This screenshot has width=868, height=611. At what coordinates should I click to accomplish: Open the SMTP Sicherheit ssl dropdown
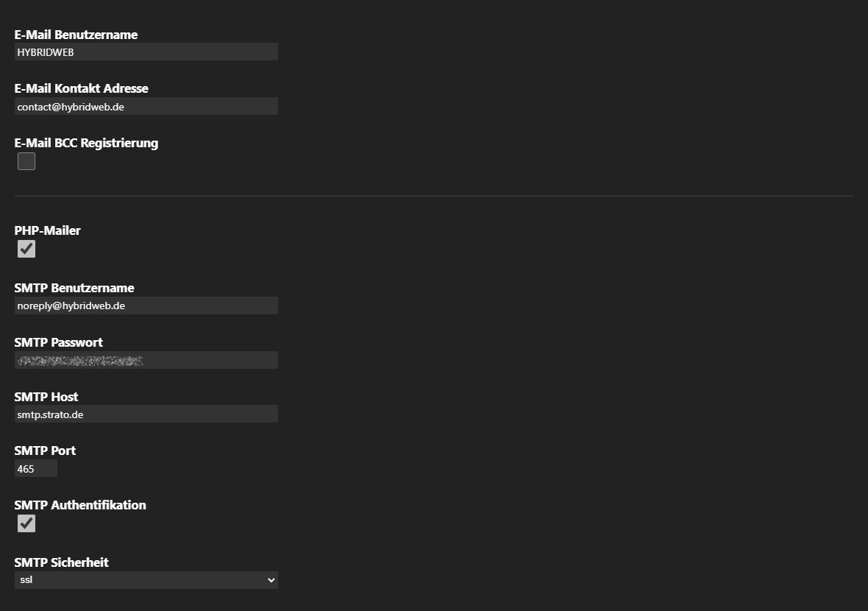[x=146, y=580]
